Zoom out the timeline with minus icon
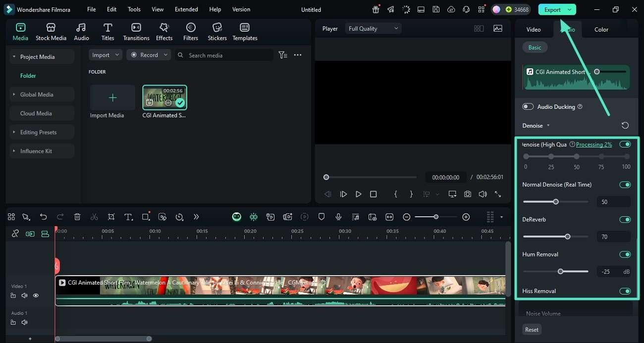This screenshot has width=644, height=343. 406,217
